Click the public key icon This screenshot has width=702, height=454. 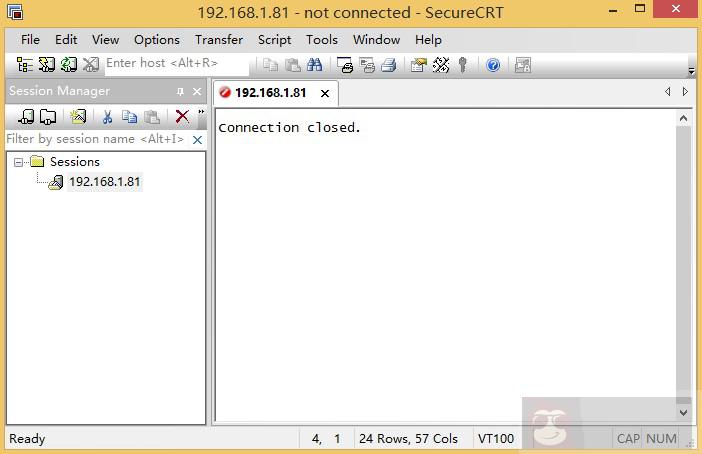click(x=463, y=65)
